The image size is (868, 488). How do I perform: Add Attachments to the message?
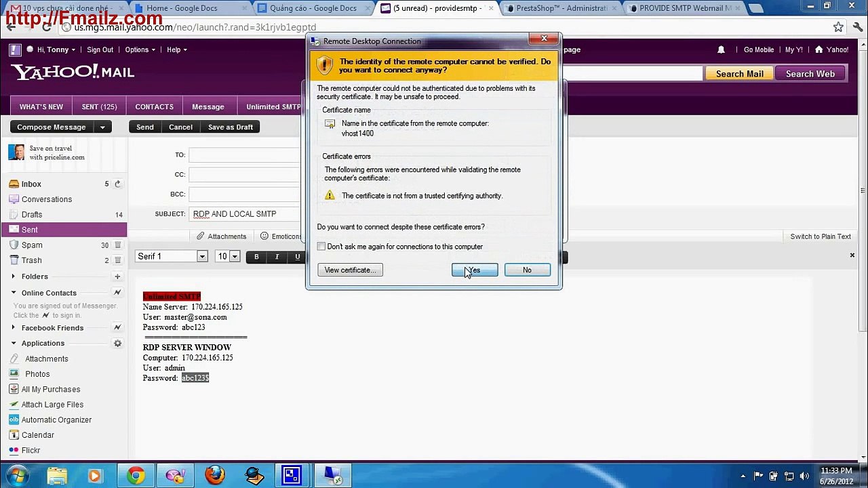(x=221, y=237)
